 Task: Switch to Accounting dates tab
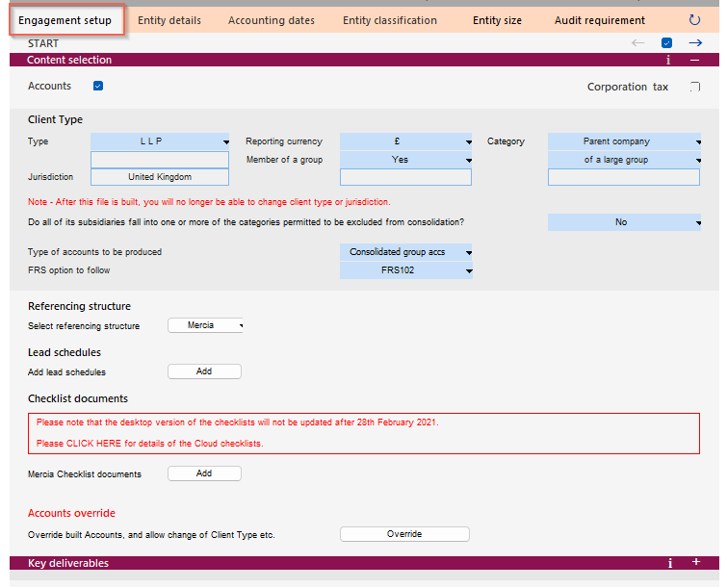click(272, 20)
